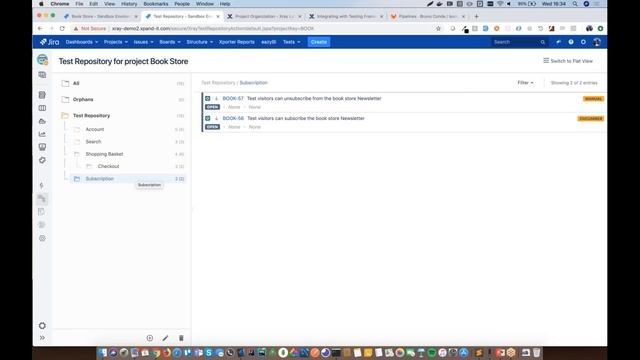Open the sidebar Reports chart icon

[42, 134]
